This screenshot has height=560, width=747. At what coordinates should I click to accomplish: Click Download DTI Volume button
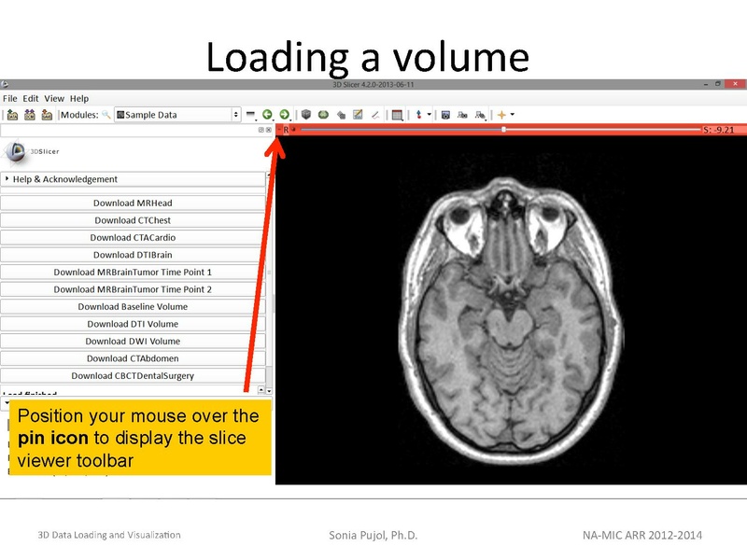[133, 324]
